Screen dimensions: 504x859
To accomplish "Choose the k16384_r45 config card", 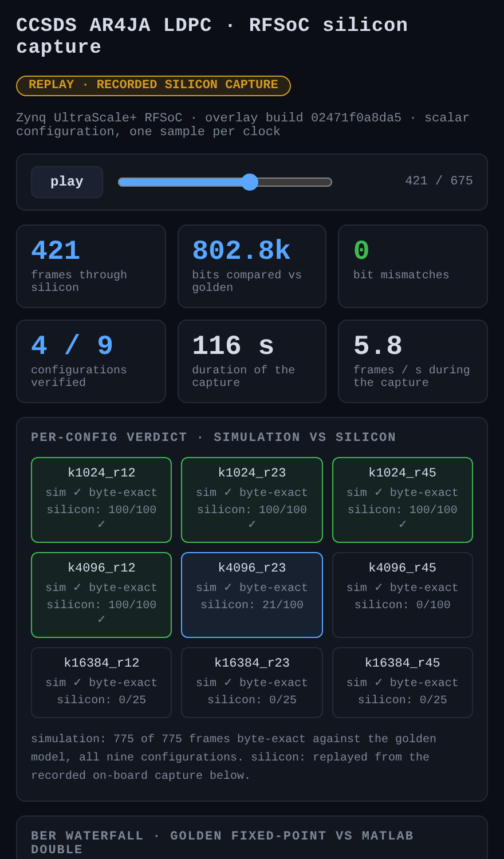I will tap(403, 683).
